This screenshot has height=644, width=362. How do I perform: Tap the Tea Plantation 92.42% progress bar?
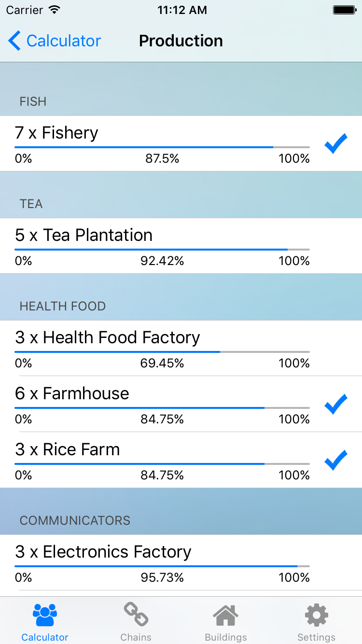click(162, 249)
